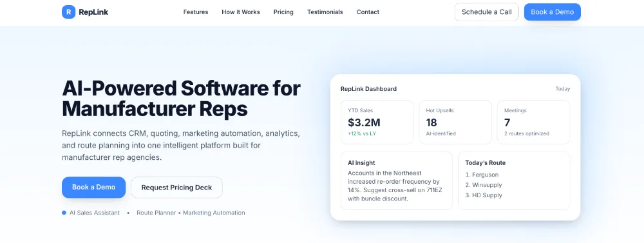Click the Request Pricing Deck button

176,188
